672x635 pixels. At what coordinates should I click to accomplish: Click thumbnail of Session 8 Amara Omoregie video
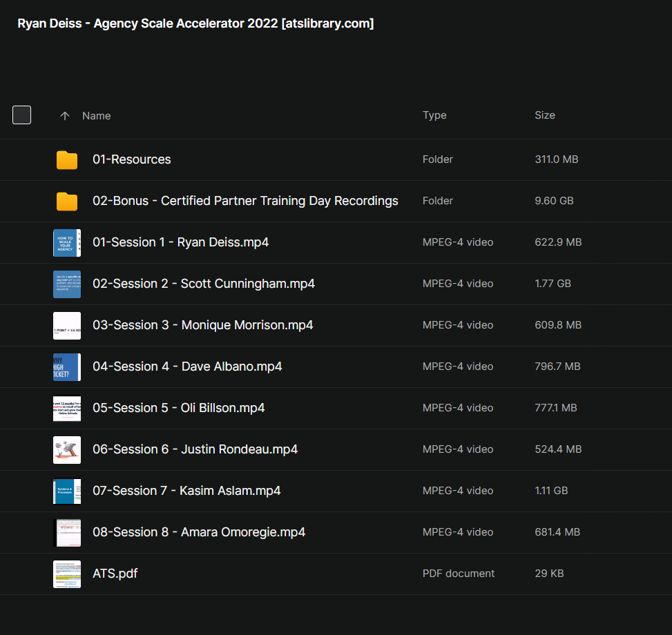click(67, 533)
